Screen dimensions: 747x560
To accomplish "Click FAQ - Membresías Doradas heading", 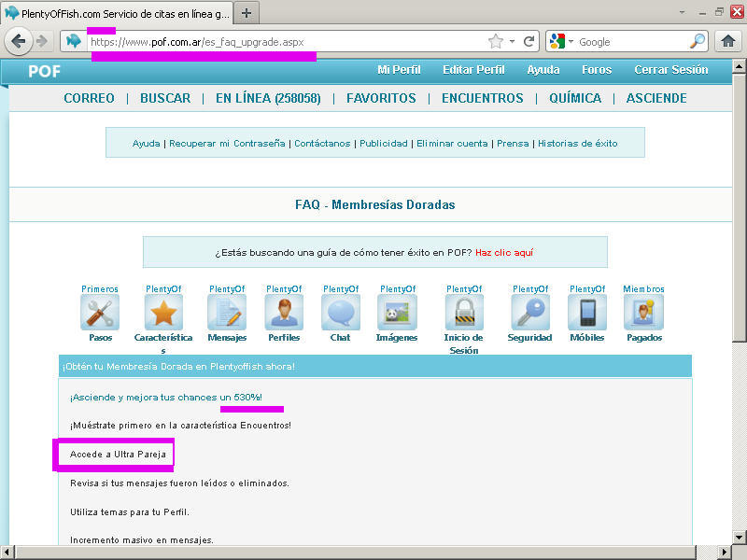I will tap(375, 204).
